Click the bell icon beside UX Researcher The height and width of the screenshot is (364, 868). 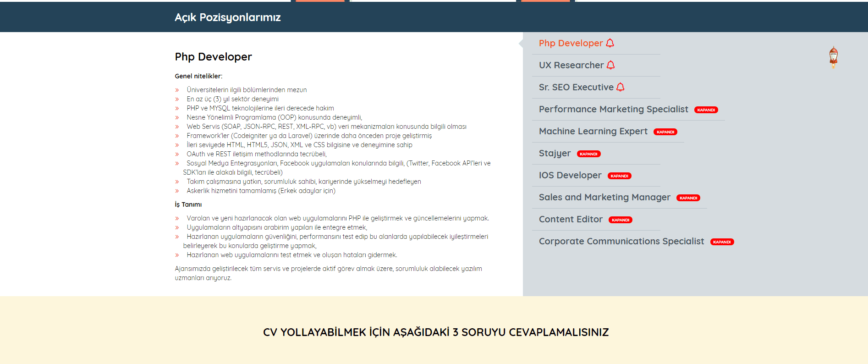click(610, 65)
